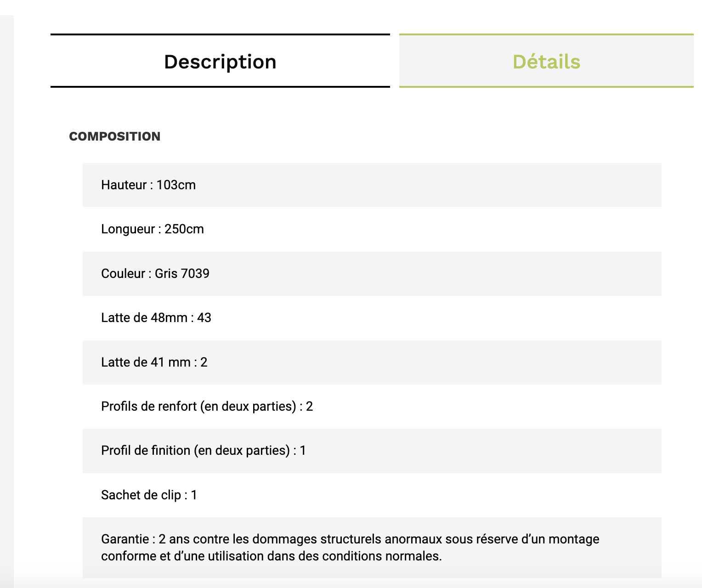This screenshot has height=588, width=702.
Task: Select the Sachet de clip row
Action: [x=372, y=495]
